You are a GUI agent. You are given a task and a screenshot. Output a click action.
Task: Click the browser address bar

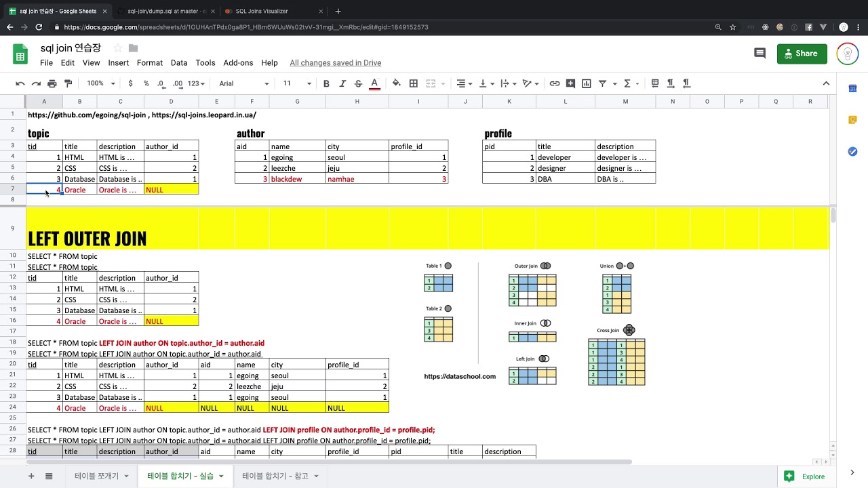point(380,27)
